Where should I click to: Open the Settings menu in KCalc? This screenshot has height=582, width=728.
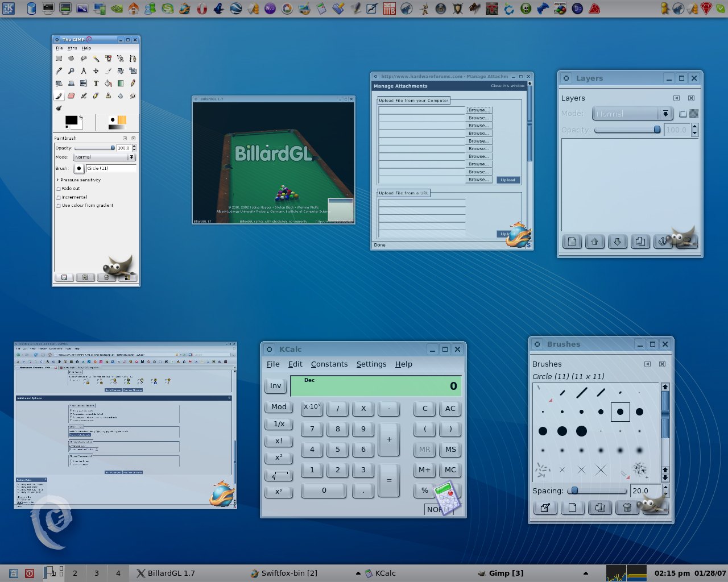click(371, 364)
